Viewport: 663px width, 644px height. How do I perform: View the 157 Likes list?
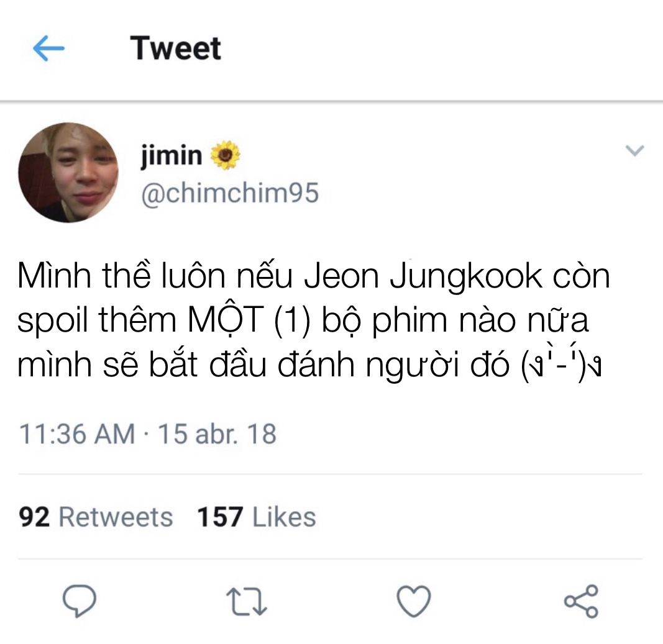257,517
